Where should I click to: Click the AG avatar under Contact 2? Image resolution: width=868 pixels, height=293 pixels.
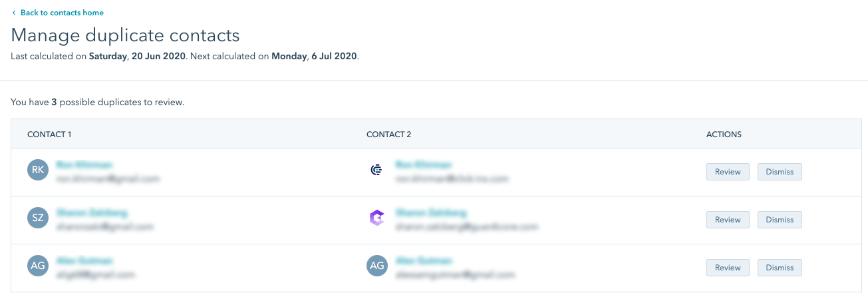(377, 266)
